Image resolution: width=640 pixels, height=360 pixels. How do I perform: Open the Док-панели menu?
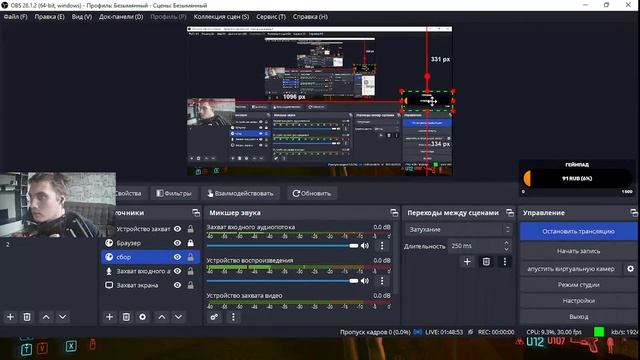(x=121, y=17)
